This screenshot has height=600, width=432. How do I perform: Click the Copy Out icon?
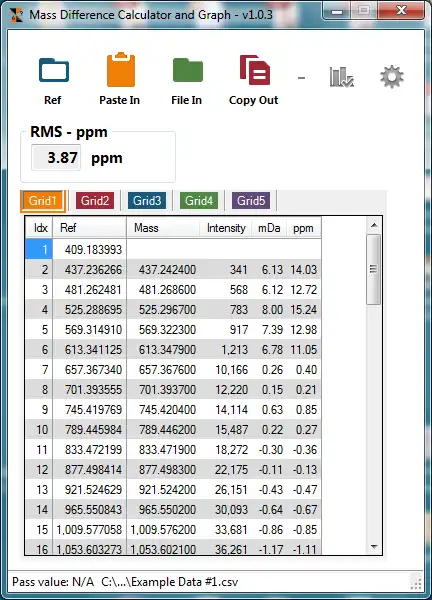coord(254,70)
